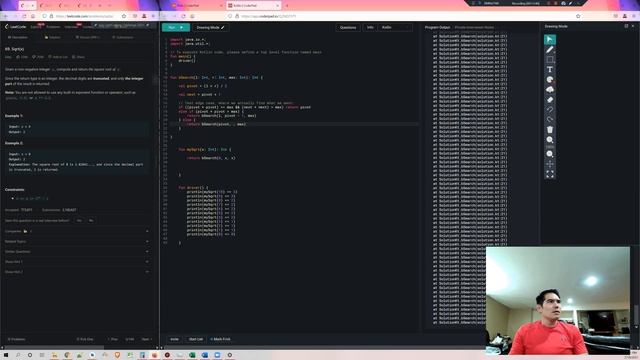Image resolution: width=640 pixels, height=360 pixels.
Task: Select the text T tool
Action: 550,69
